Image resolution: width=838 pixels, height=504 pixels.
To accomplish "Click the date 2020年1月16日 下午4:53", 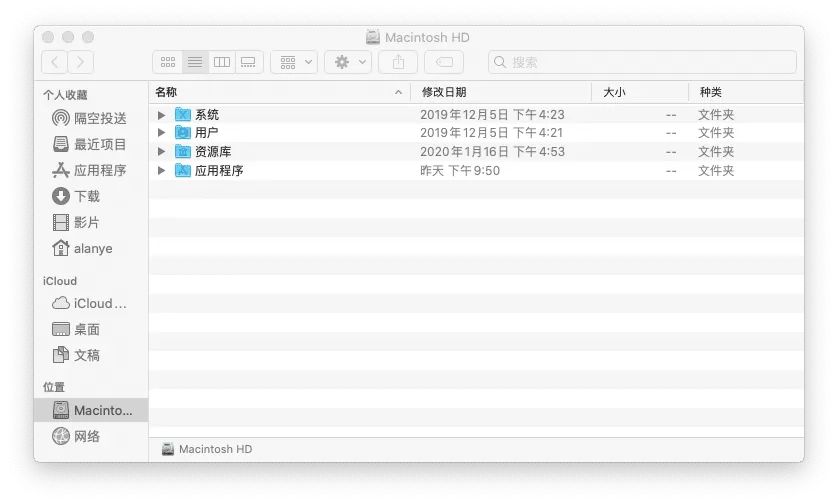I will (492, 152).
